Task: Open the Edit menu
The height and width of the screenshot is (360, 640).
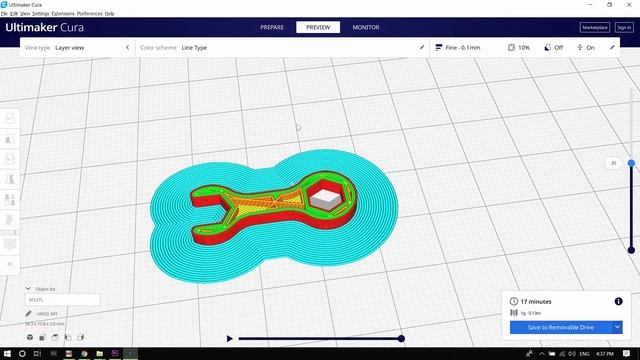Action: 14,13
